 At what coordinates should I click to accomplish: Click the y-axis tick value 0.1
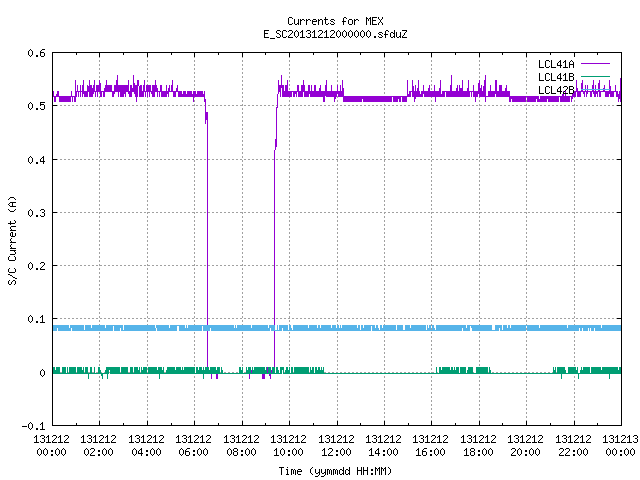click(36, 319)
